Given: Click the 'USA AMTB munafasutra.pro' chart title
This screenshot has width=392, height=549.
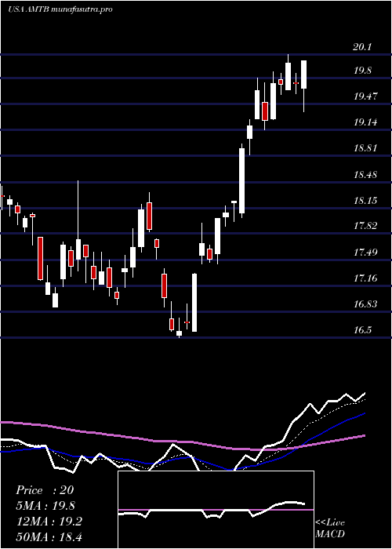Looking at the screenshot, I should (x=60, y=9).
